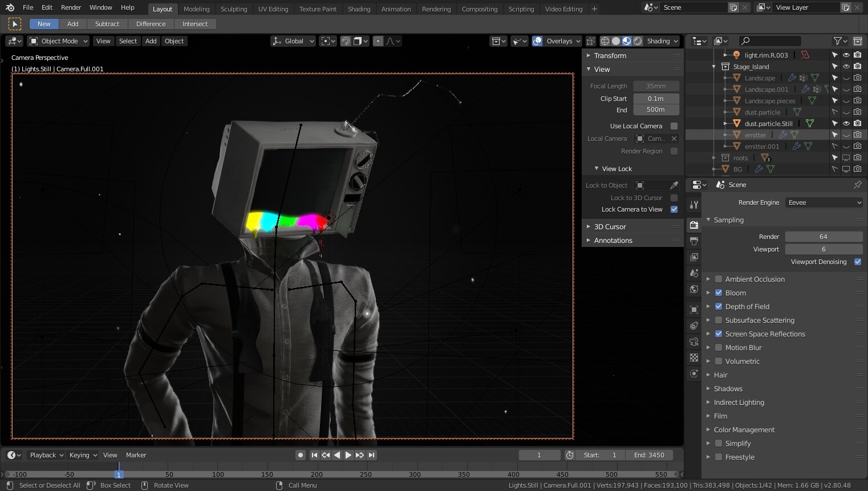Open the Output properties tab icon
This screenshot has width=868, height=491.
tap(694, 241)
